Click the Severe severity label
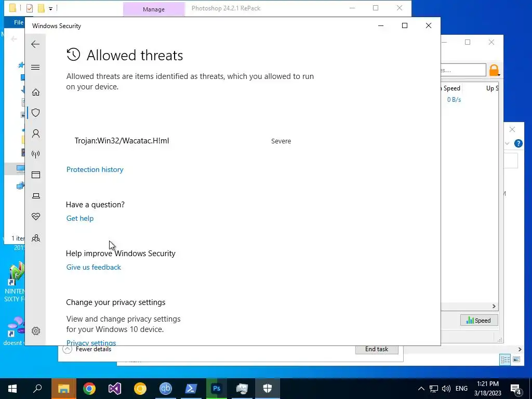The width and height of the screenshot is (532, 399). point(281,141)
